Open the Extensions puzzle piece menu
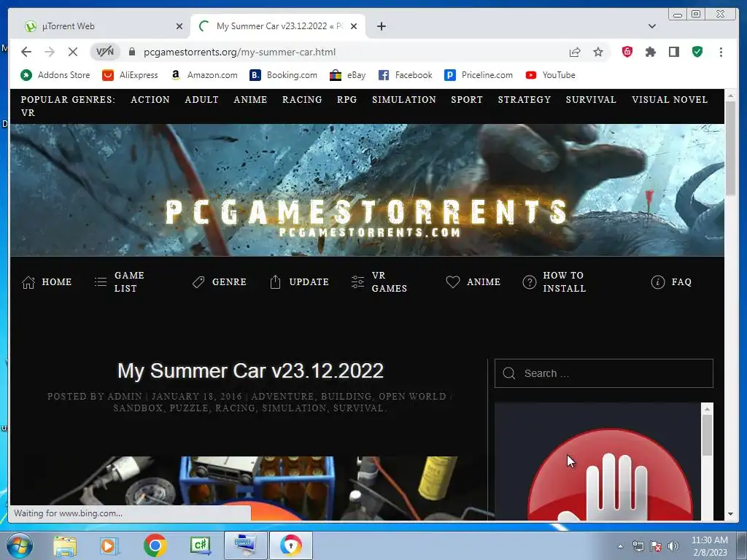Viewport: 747px width, 560px height. 650,52
